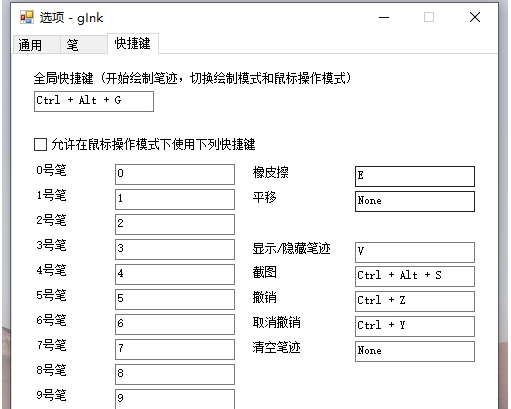Click the 2号笔 label
The image size is (511, 409).
point(51,220)
